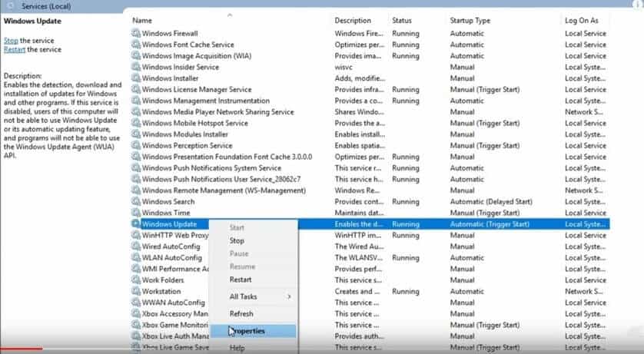Click the Services (Local) header title
644x354 pixels.
[46, 6]
